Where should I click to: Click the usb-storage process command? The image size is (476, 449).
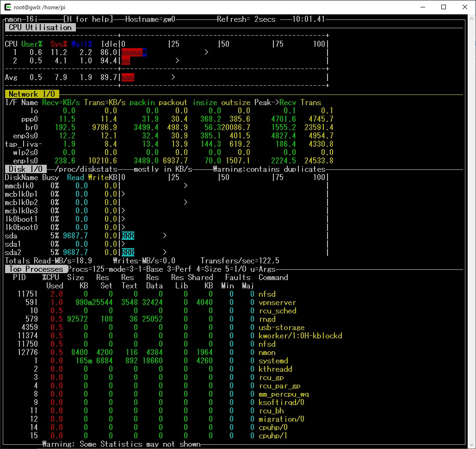pos(281,327)
